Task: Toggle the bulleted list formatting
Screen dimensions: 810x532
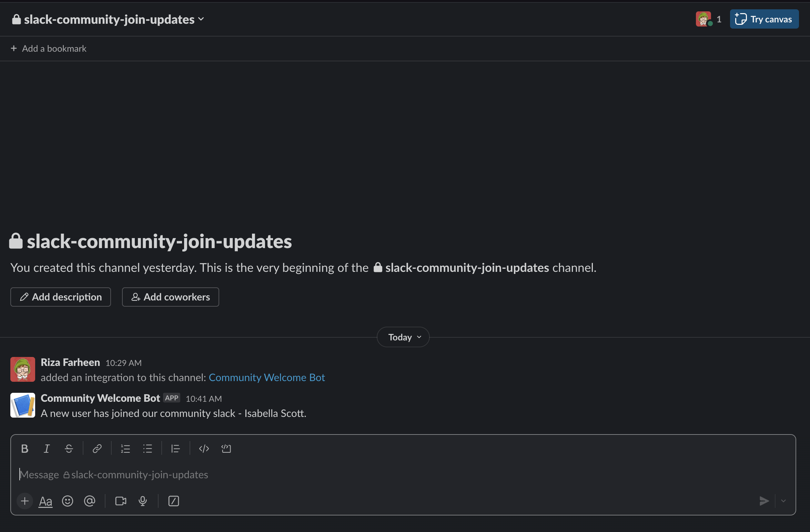Action: tap(148, 448)
